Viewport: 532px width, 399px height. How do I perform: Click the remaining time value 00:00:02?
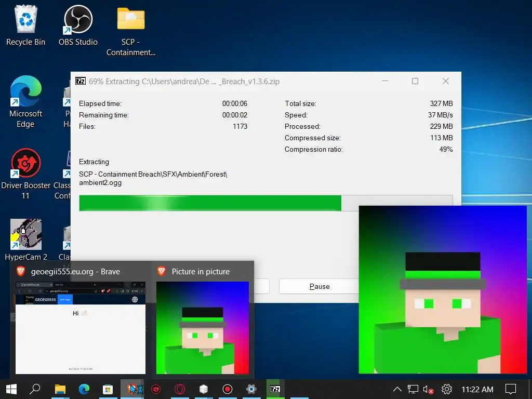point(235,115)
